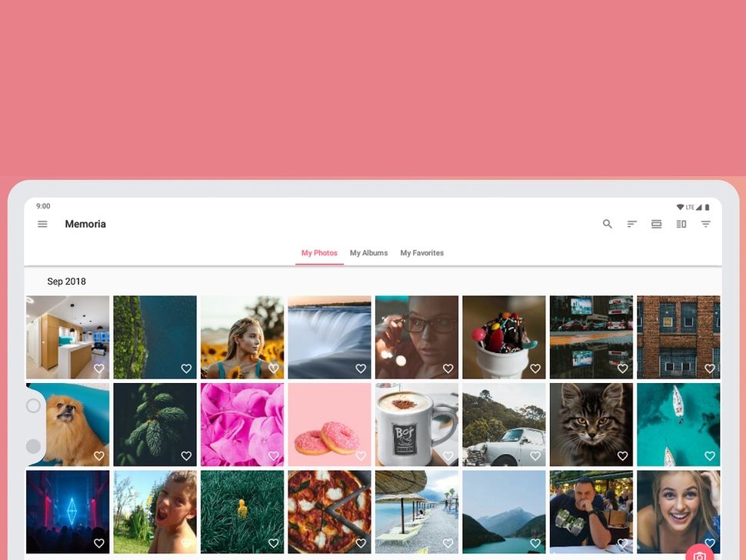Open the My Favorites tab
The height and width of the screenshot is (560, 746).
tap(422, 252)
